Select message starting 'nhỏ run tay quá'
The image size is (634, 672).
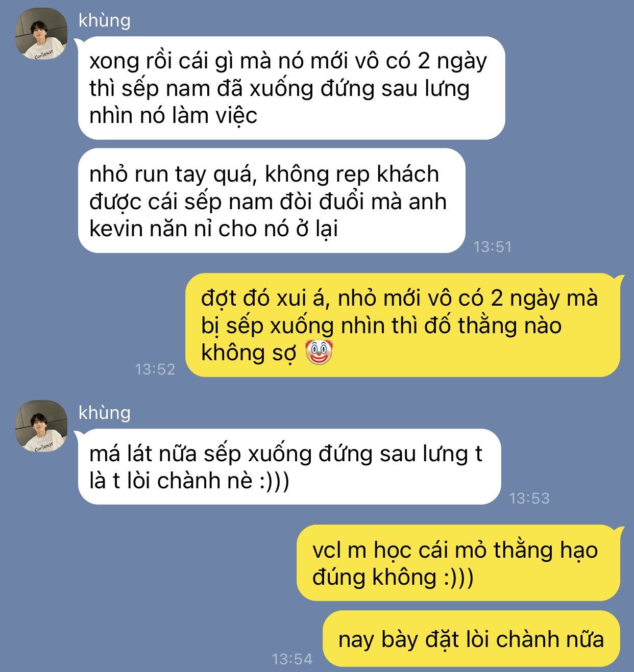pos(272,201)
